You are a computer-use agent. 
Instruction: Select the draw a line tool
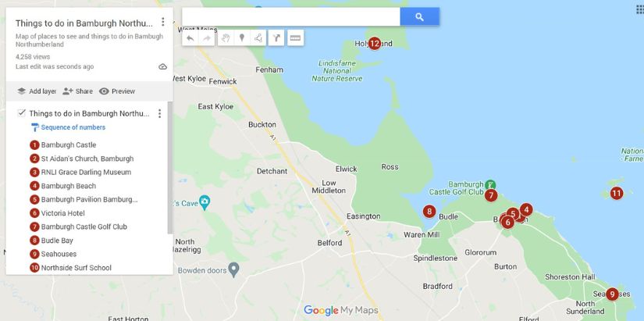258,38
